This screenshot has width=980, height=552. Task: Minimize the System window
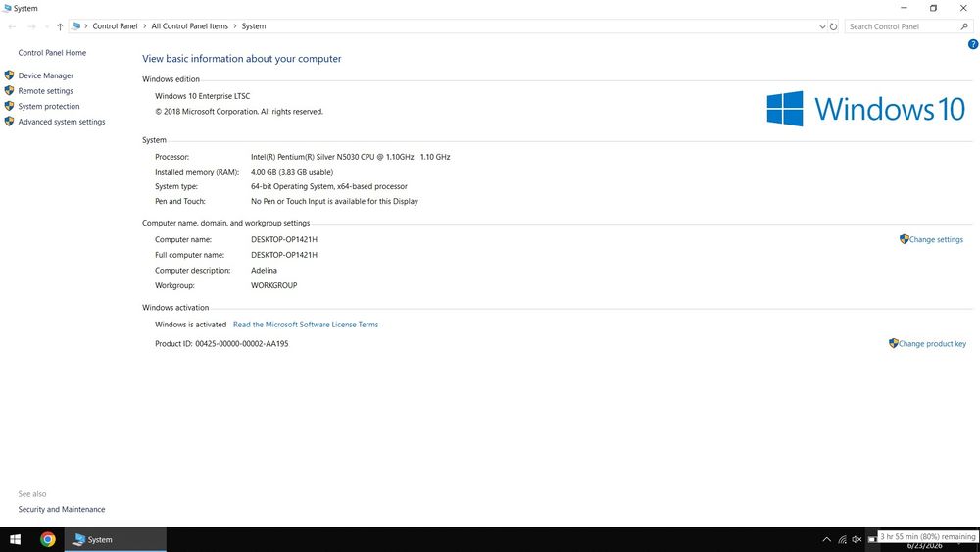click(x=904, y=8)
